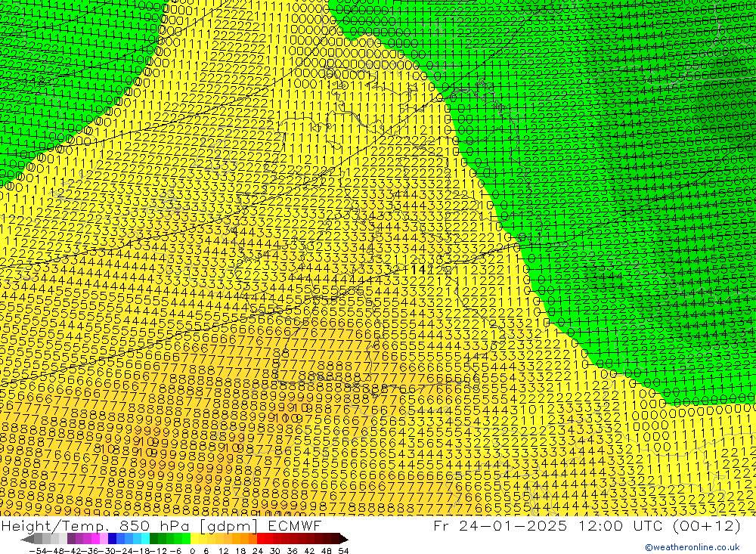Image resolution: width=756 pixels, height=554 pixels.
Task: Select the dark blue legend swatch
Action: click(x=113, y=539)
